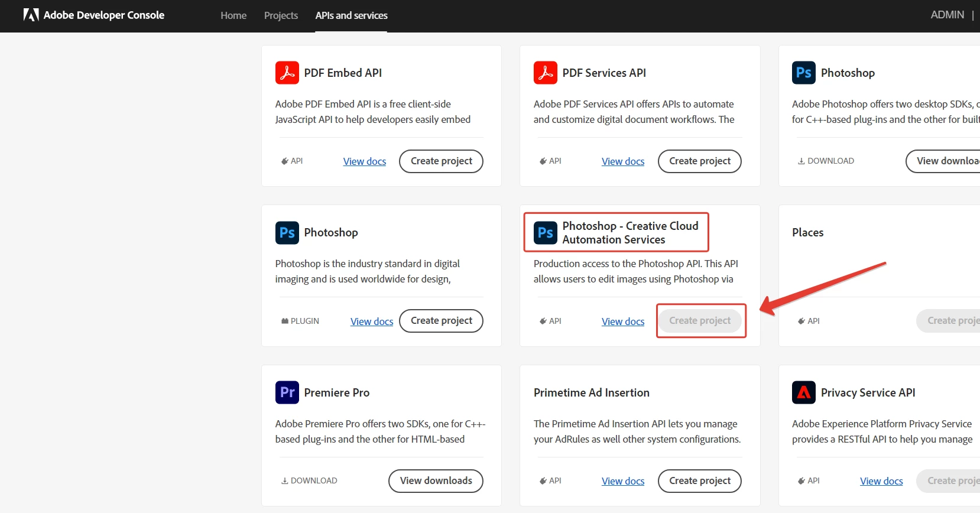This screenshot has width=980, height=513.
Task: Create project for PDF Services API
Action: [700, 161]
